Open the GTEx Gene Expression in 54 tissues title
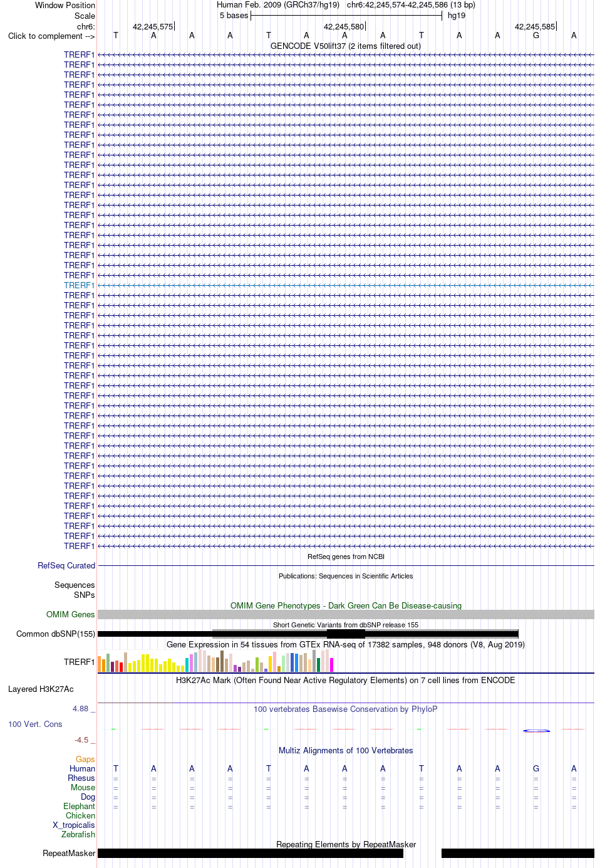Image resolution: width=595 pixels, height=868 pixels. [346, 644]
